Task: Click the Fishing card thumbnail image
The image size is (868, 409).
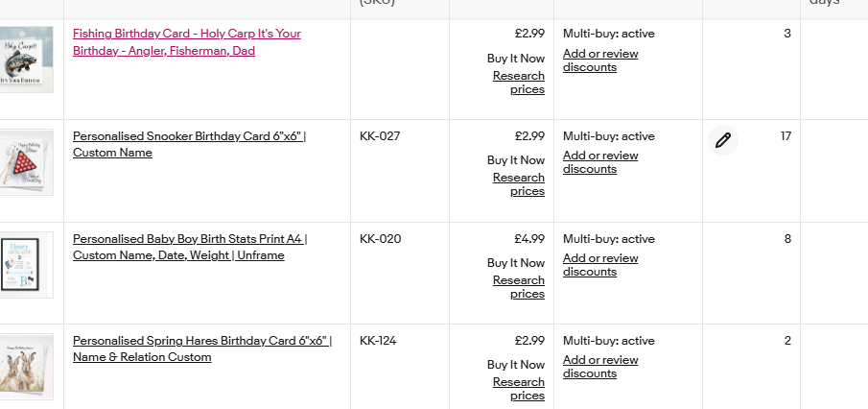Action: tap(26, 60)
